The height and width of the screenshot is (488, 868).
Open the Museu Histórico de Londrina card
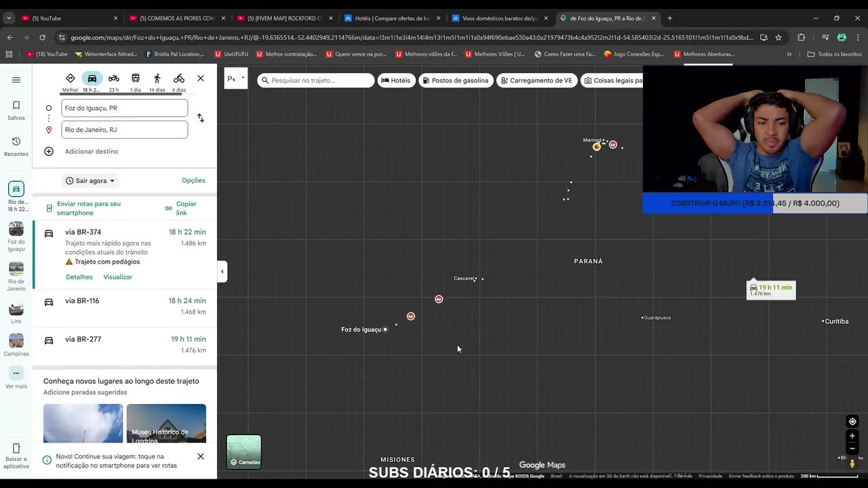click(166, 424)
